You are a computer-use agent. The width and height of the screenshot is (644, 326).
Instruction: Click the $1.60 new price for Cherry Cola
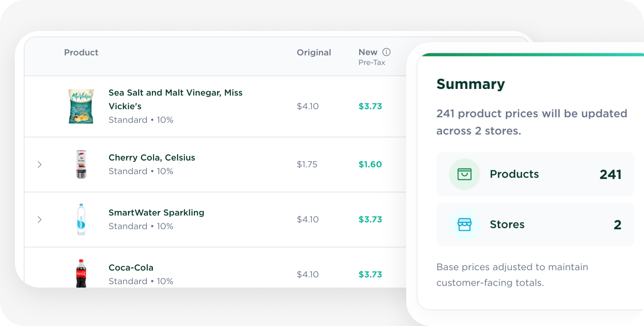pos(370,165)
